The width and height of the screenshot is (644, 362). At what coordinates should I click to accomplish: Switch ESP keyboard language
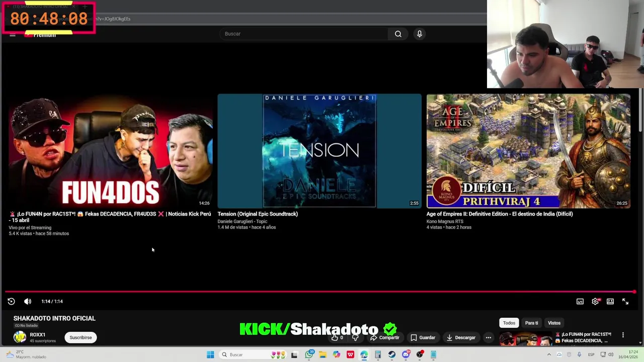591,354
